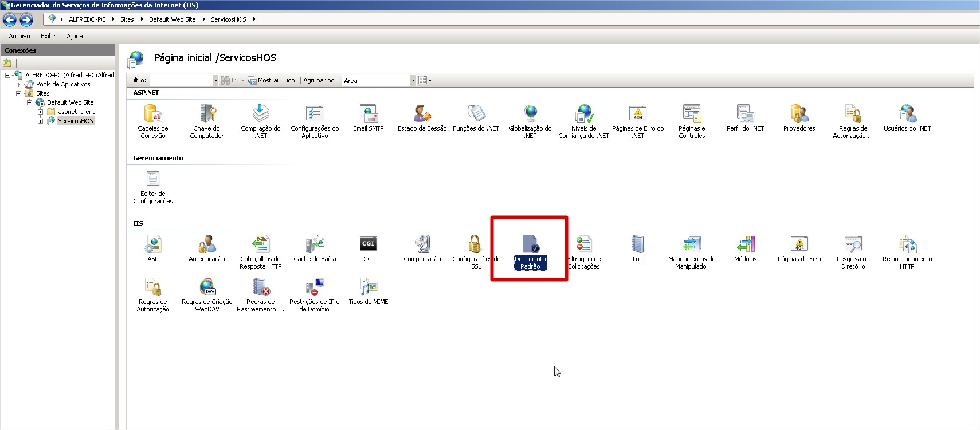
Task: Collapse the Default Web Site node
Action: (30, 102)
